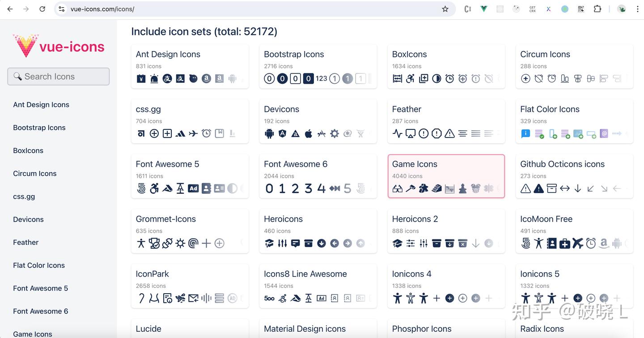Click the warning triangle icon in the Feather card
Image resolution: width=644 pixels, height=338 pixels.
coord(449,133)
